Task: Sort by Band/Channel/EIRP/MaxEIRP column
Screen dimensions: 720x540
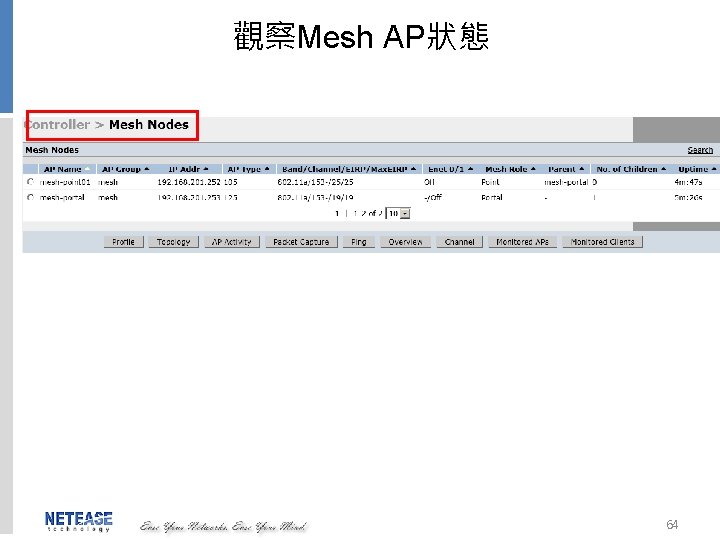Action: [x=349, y=169]
